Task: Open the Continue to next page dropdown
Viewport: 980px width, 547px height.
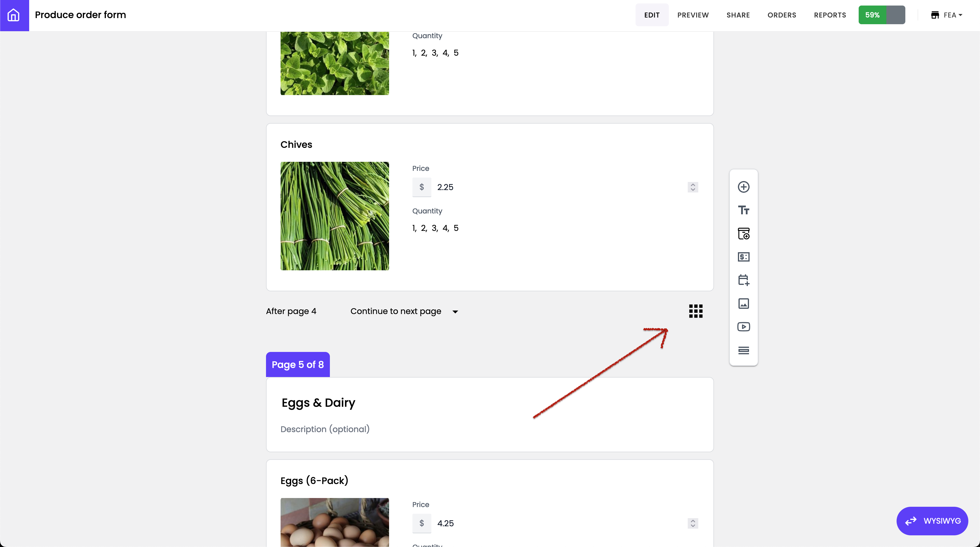Action: [x=404, y=311]
